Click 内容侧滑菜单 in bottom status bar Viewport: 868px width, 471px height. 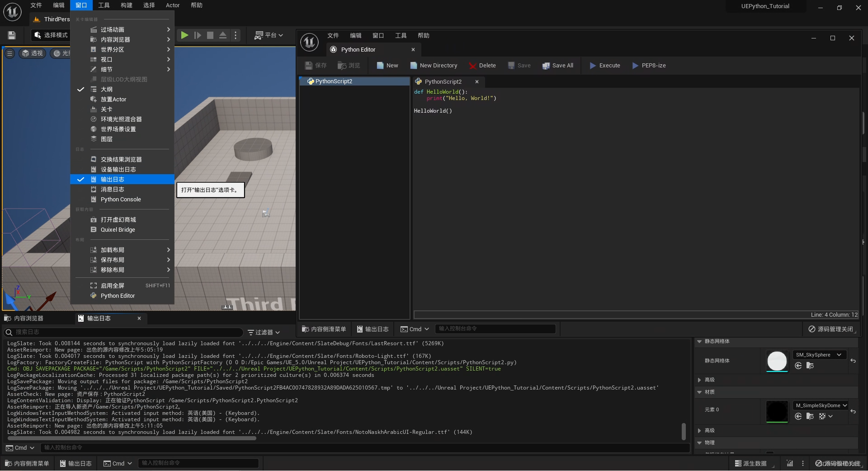(x=27, y=464)
